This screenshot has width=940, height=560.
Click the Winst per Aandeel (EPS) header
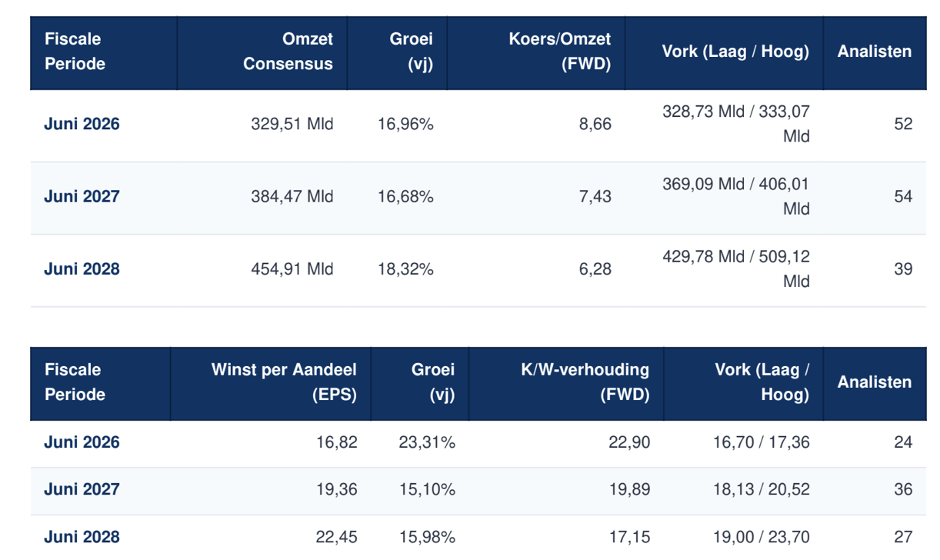tap(284, 382)
